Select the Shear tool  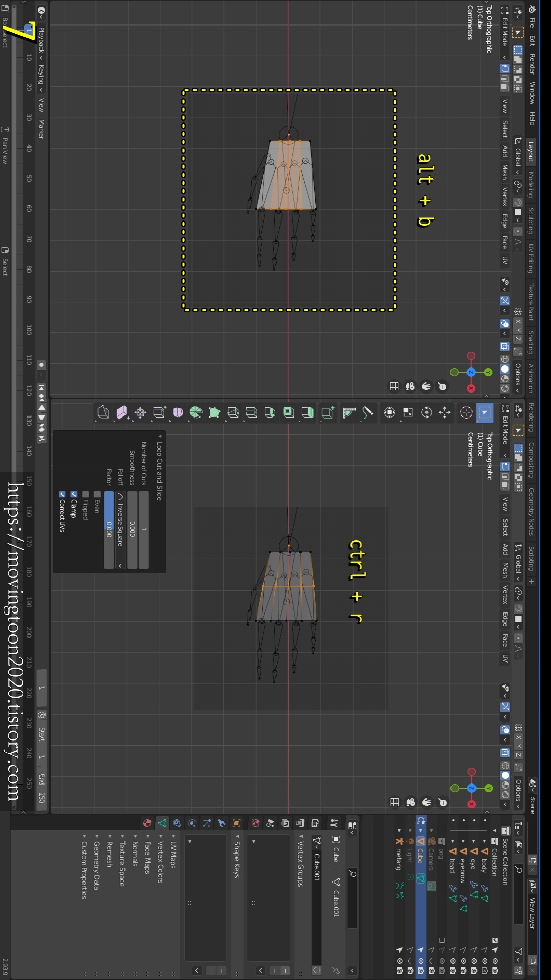click(122, 413)
